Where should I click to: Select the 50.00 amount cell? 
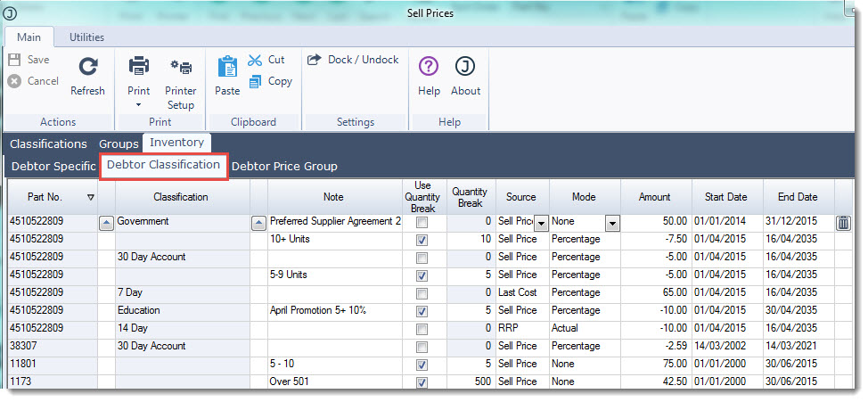pos(656,222)
